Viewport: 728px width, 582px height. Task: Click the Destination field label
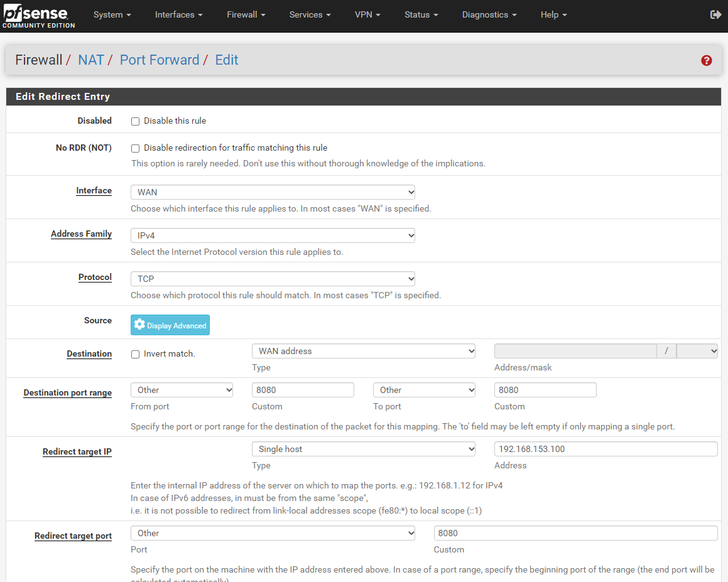point(89,353)
